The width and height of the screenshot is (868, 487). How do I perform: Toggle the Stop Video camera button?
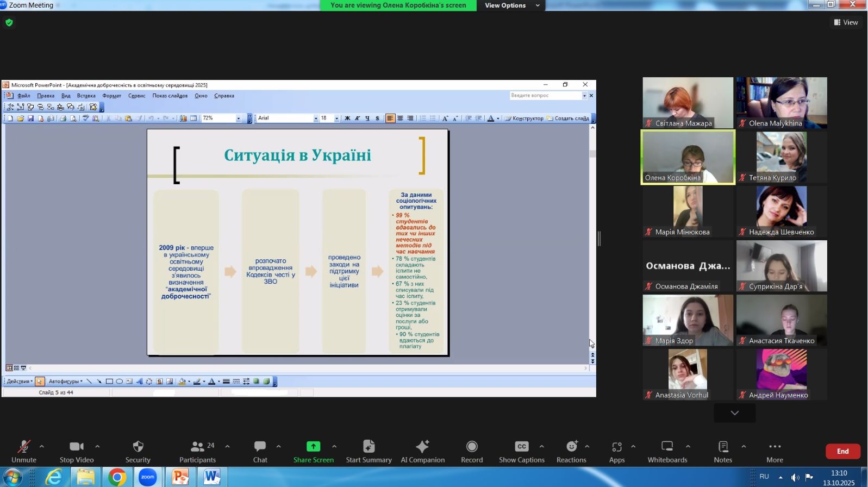point(77,447)
